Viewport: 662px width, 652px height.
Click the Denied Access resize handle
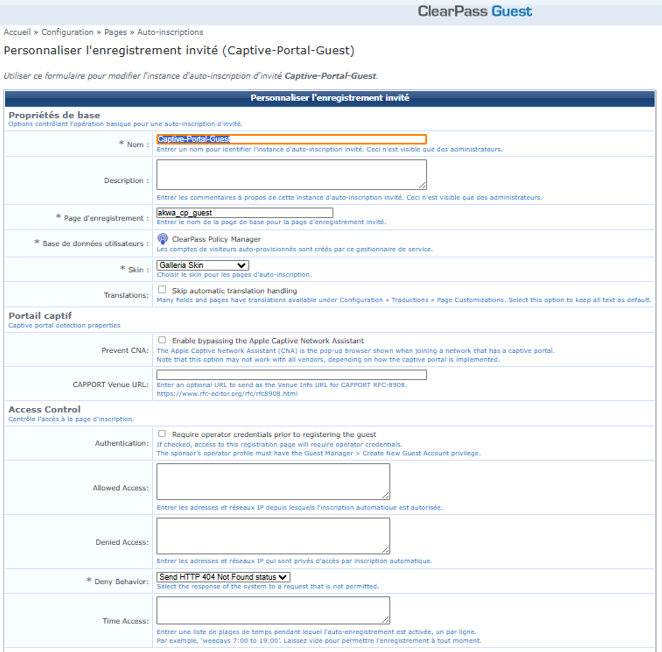[x=386, y=550]
